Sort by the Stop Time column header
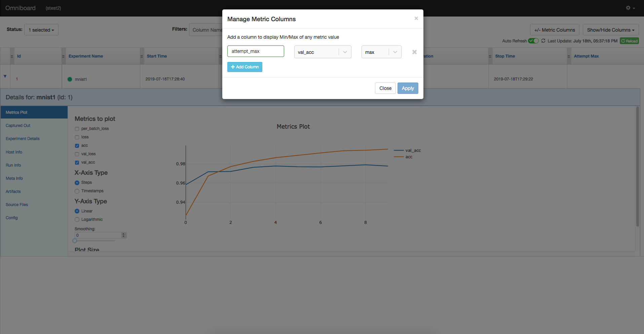Viewport: 644px width, 334px height. point(505,56)
